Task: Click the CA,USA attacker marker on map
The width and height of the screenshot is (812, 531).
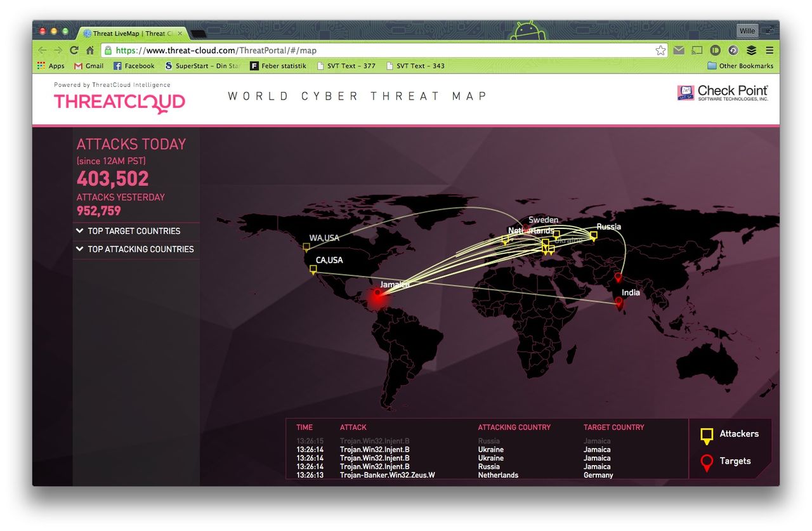Action: tap(313, 270)
